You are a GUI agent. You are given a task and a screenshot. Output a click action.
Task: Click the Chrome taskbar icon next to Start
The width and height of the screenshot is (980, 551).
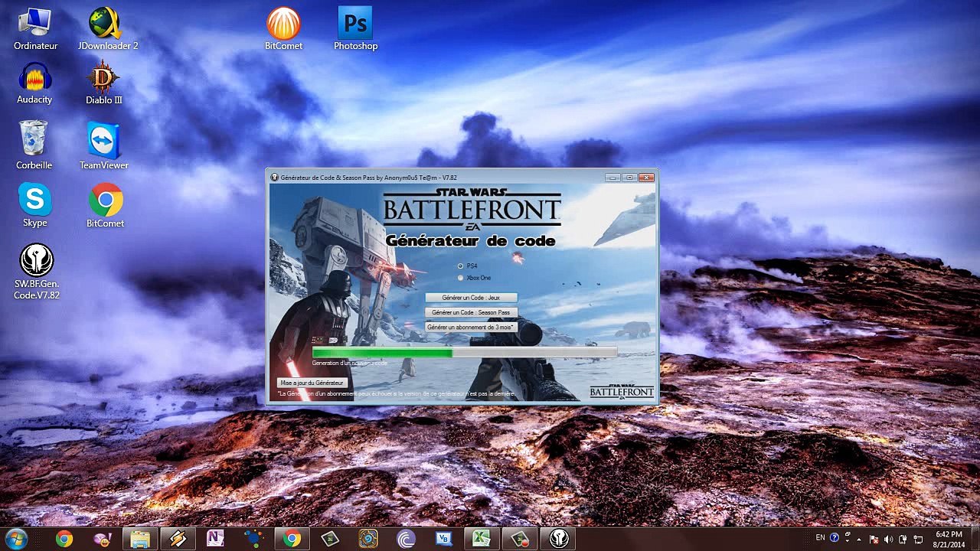click(64, 539)
